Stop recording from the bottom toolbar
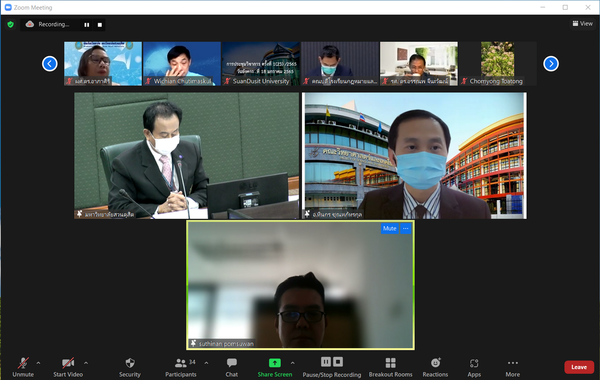The image size is (600, 380). pos(338,362)
